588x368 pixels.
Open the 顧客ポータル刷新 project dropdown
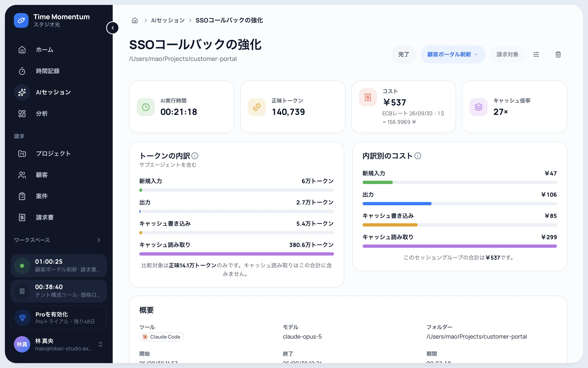pyautogui.click(x=453, y=55)
